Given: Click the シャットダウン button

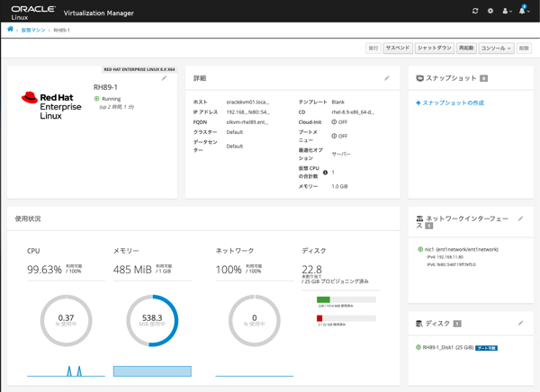Looking at the screenshot, I should click(435, 49).
